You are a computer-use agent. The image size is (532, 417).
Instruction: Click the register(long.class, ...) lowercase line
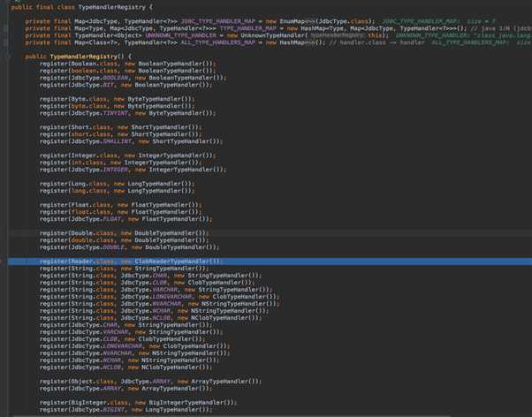tap(117, 191)
